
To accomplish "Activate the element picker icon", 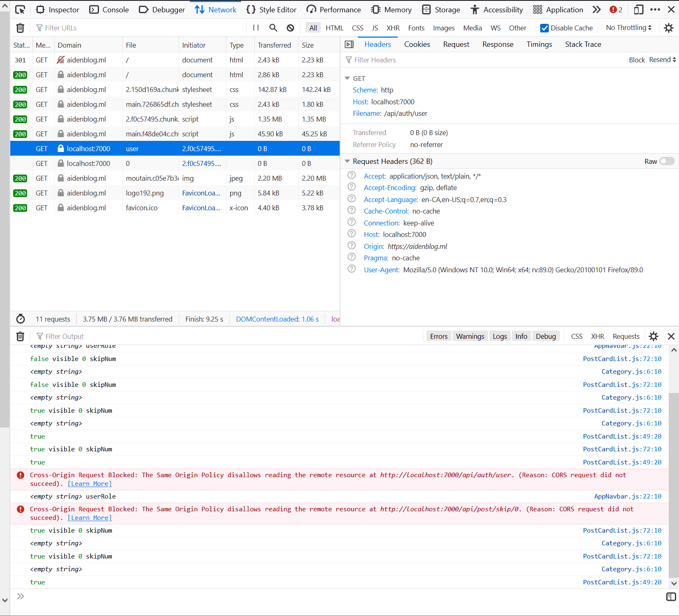I will pos(20,9).
